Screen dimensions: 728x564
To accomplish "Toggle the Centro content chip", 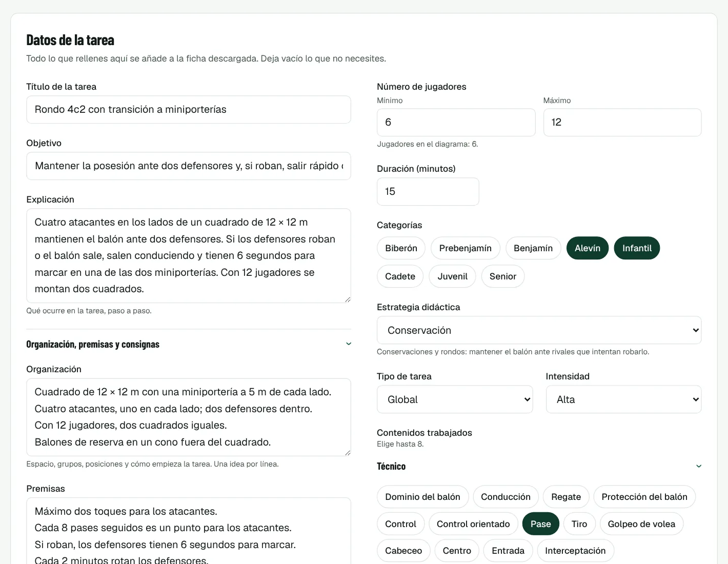I will [457, 551].
